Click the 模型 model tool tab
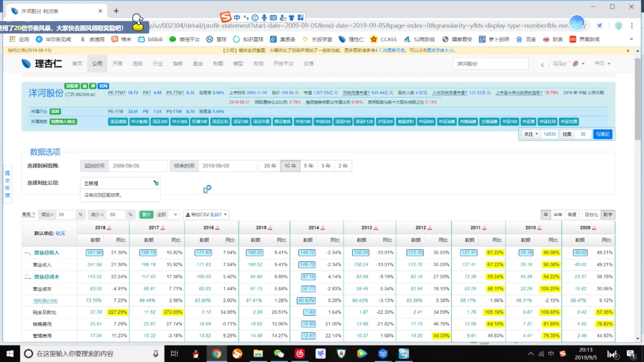 coord(238,63)
